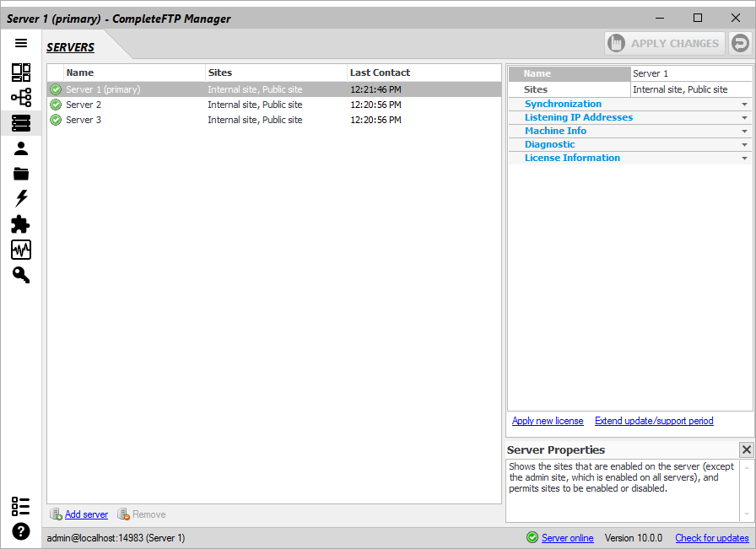Click the description panel scrollbar
This screenshot has width=756, height=549.
(746, 490)
